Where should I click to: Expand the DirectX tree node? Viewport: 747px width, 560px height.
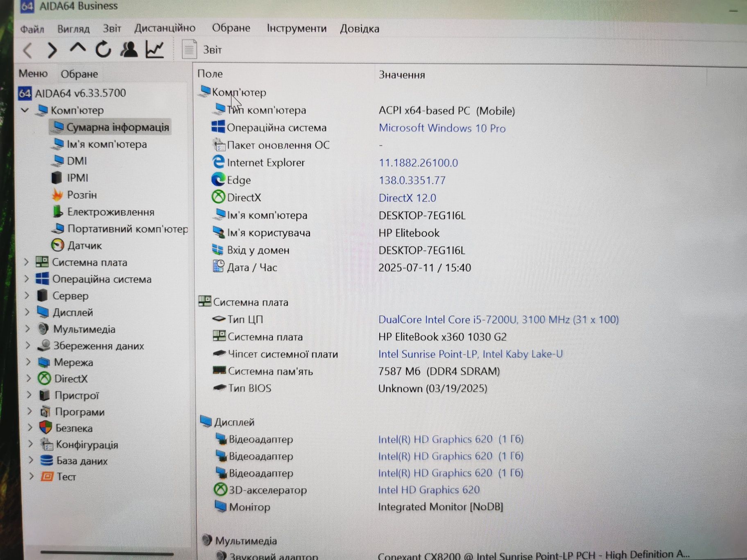[x=29, y=379]
